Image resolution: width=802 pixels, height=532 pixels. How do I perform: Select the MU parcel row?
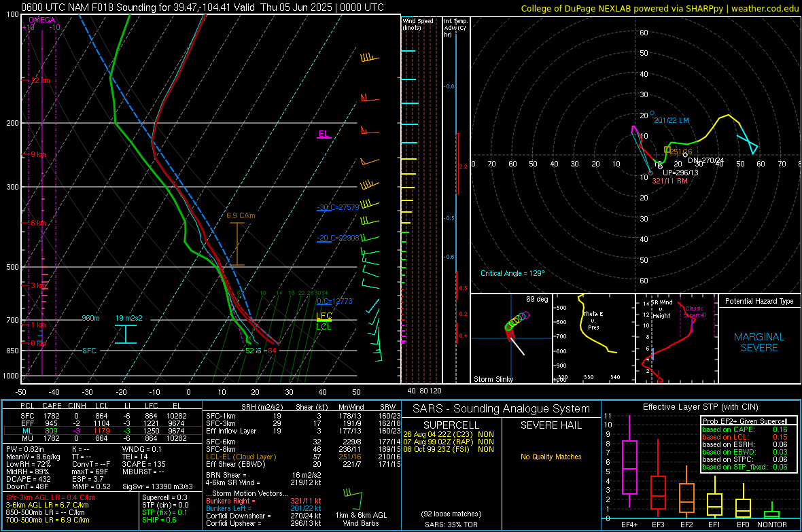click(x=103, y=438)
